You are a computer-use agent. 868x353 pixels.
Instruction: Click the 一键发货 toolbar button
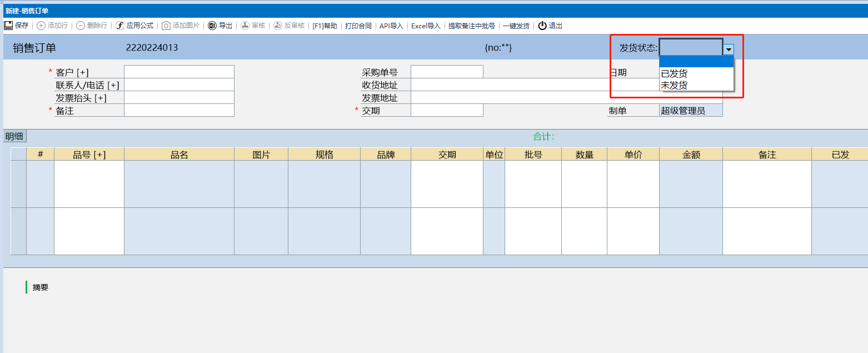tap(516, 26)
